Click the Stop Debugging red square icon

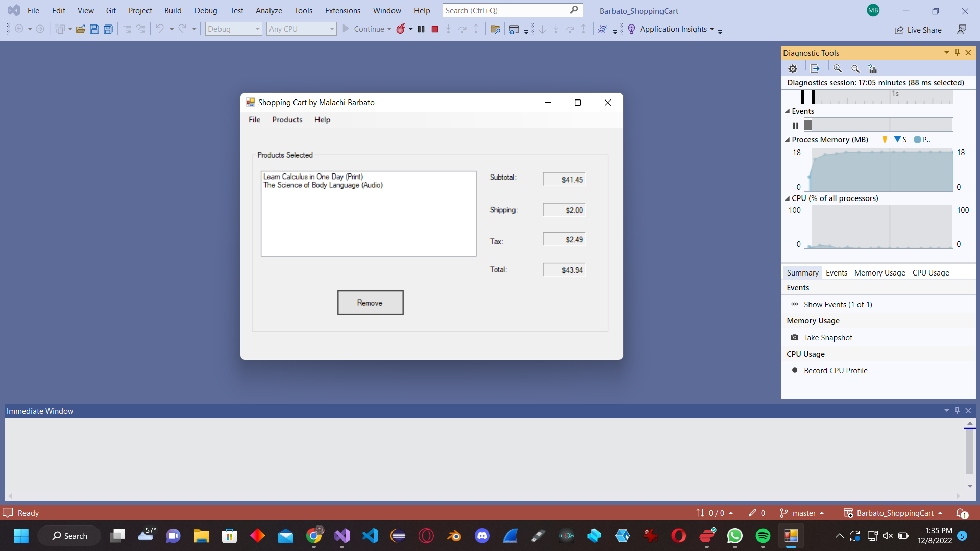click(x=435, y=29)
